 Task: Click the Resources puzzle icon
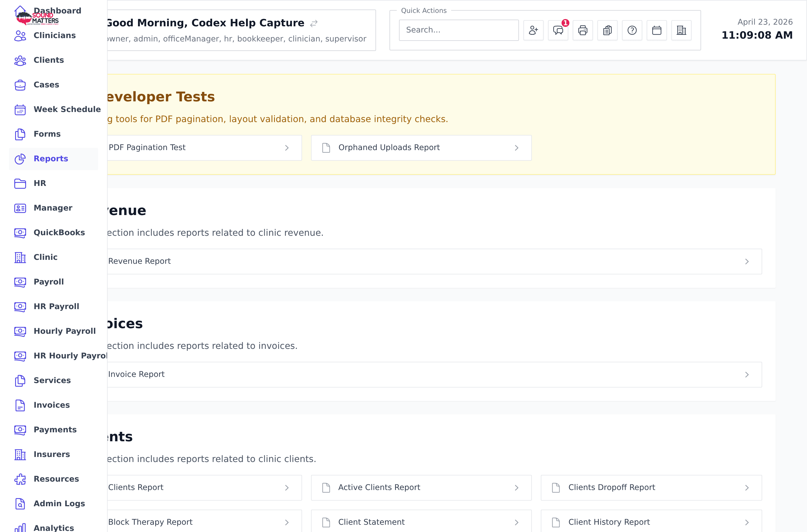click(20, 479)
